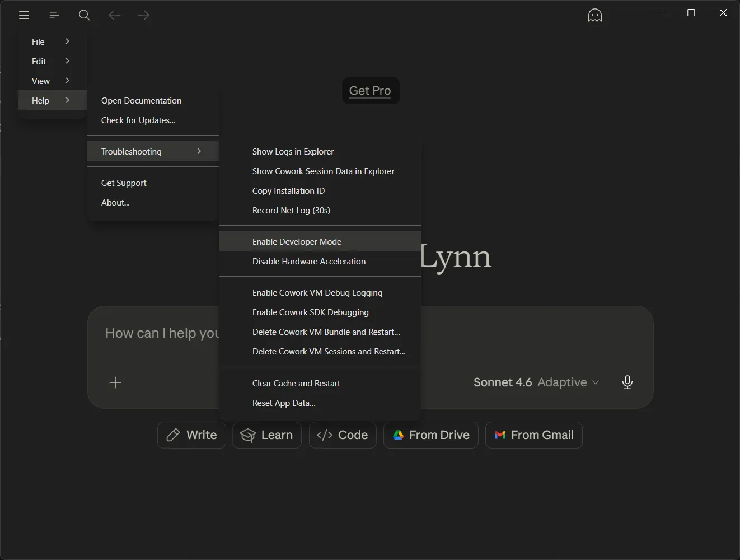Image resolution: width=740 pixels, height=560 pixels.
Task: Go forward with the right arrow
Action: (143, 15)
